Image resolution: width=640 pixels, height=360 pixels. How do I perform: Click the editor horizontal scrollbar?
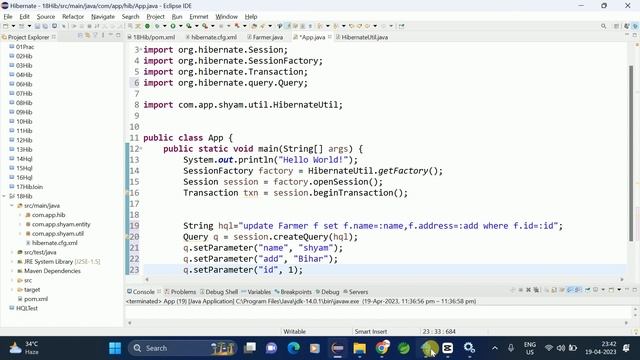(384, 280)
